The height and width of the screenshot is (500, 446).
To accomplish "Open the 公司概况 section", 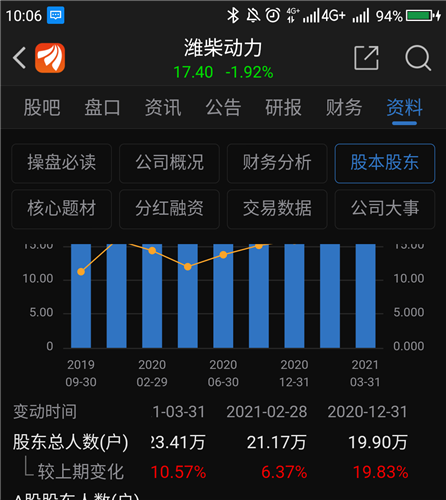I will (x=169, y=163).
